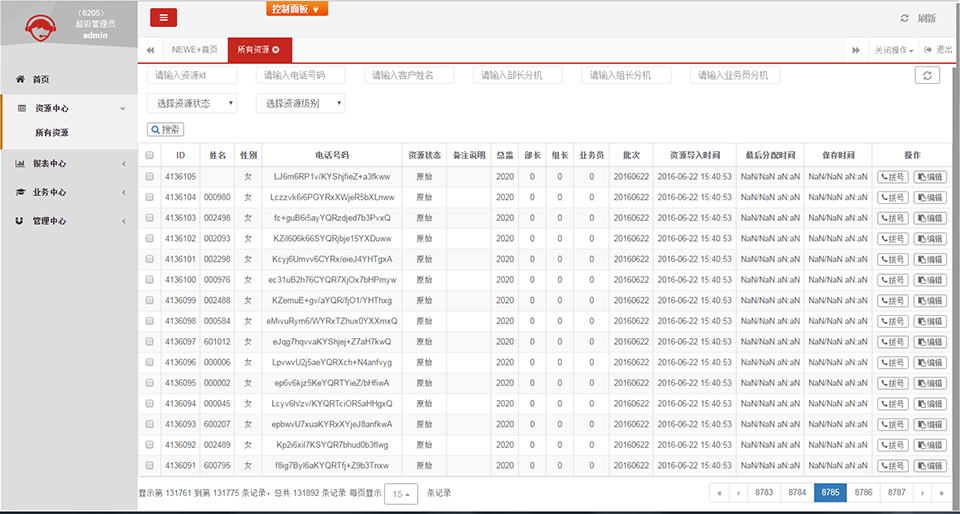Select 所有资源 in sidebar submenu
Screen dimensions: 960x514
point(52,133)
